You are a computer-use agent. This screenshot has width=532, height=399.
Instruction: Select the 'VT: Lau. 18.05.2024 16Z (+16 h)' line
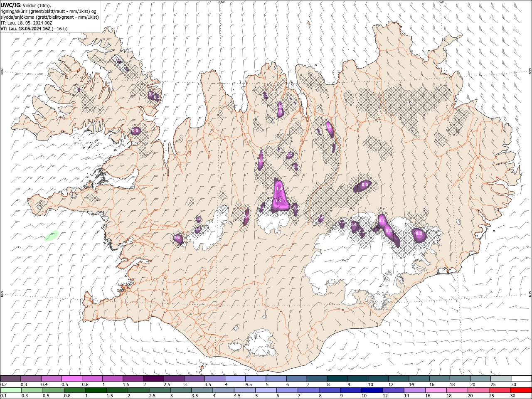coord(34,29)
